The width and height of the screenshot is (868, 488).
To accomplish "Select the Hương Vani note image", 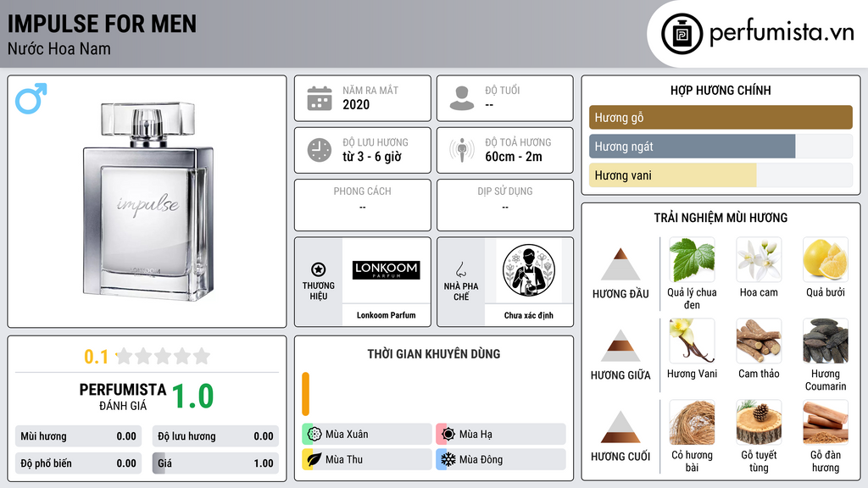I will tap(692, 341).
